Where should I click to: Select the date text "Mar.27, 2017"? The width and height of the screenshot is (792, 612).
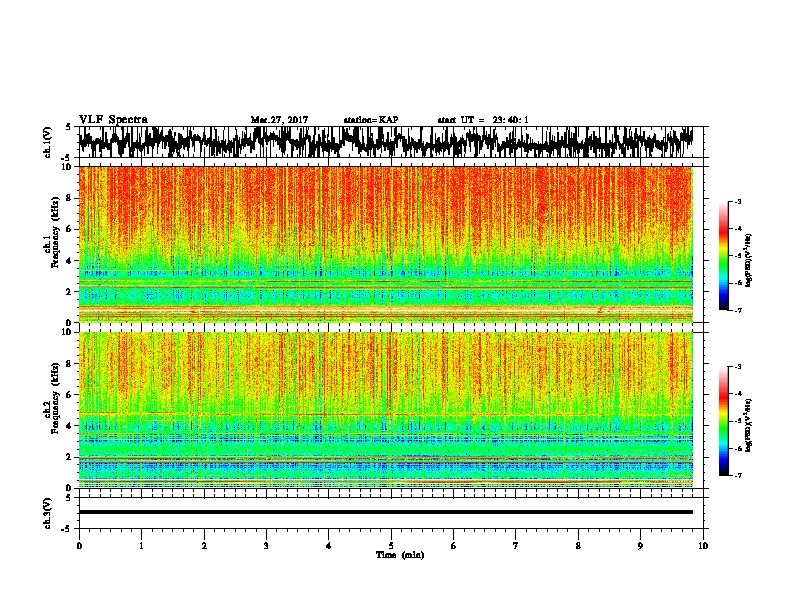tap(279, 120)
